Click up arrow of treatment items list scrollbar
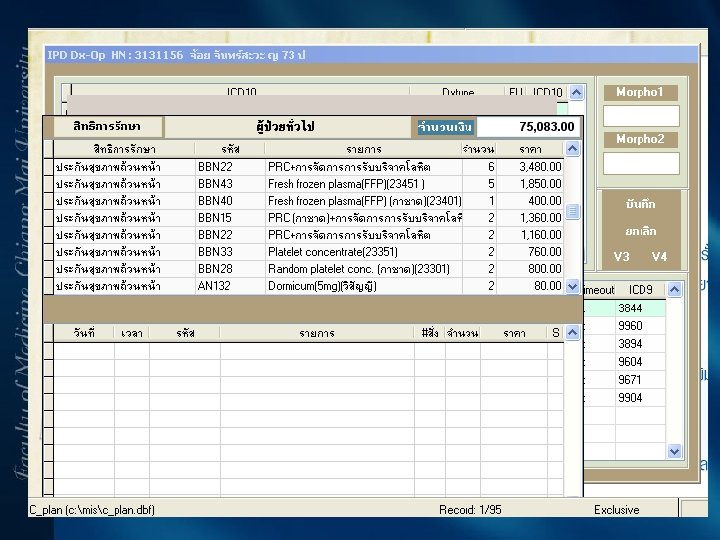 572,149
